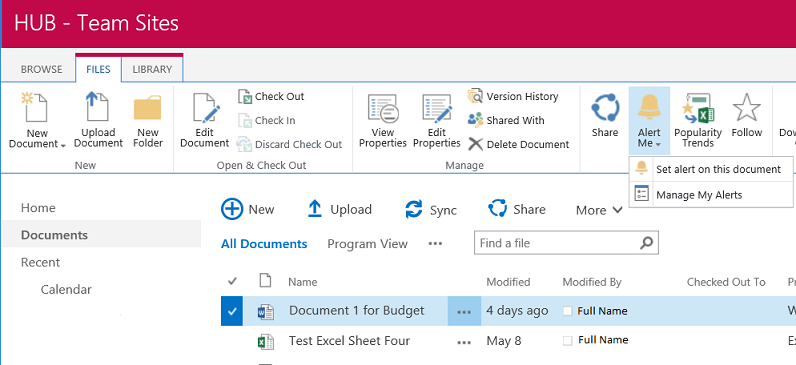Click the file type column header icon
This screenshot has width=796, height=365.
coord(265,281)
